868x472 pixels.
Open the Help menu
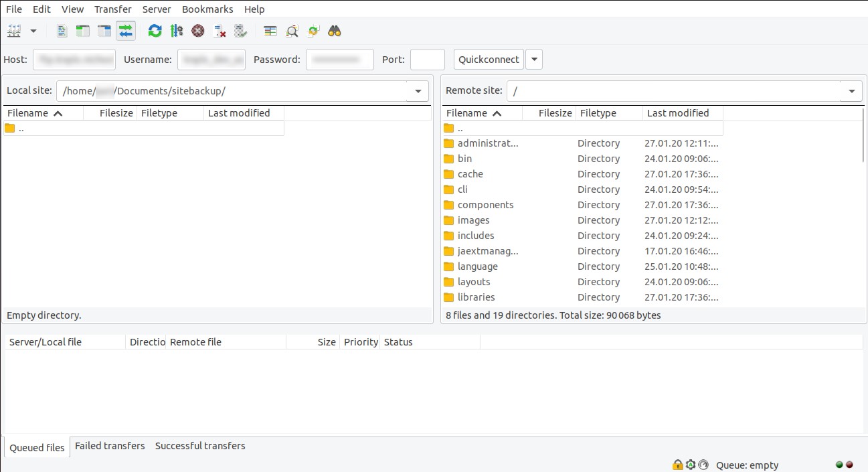click(254, 9)
